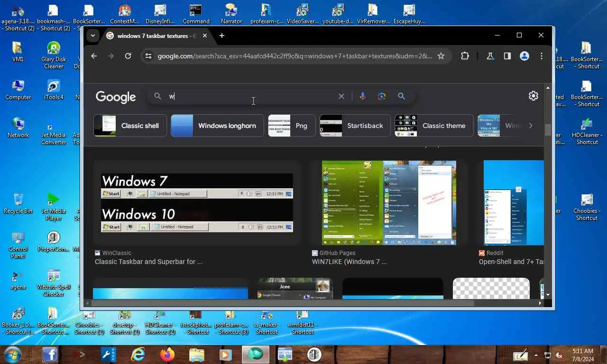The height and width of the screenshot is (364, 607).
Task: Open the Chrome extensions puzzle icon
Action: click(465, 56)
